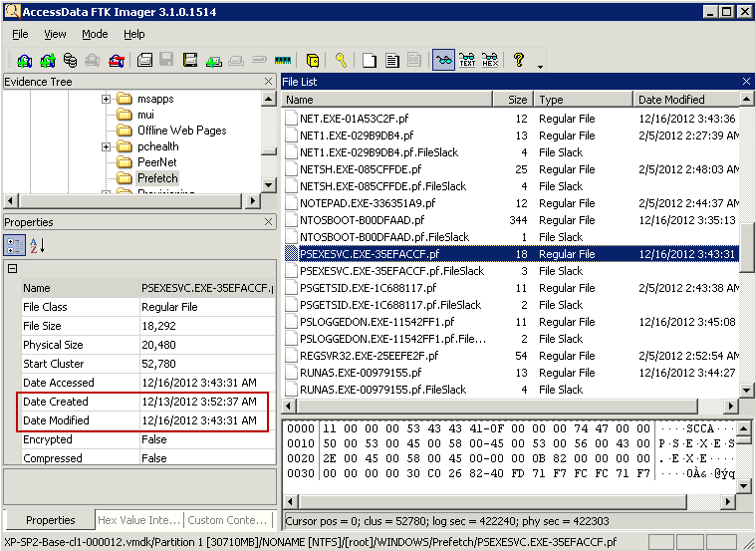The height and width of the screenshot is (551, 756).
Task: Close the Evidence Tree pane
Action: point(269,82)
